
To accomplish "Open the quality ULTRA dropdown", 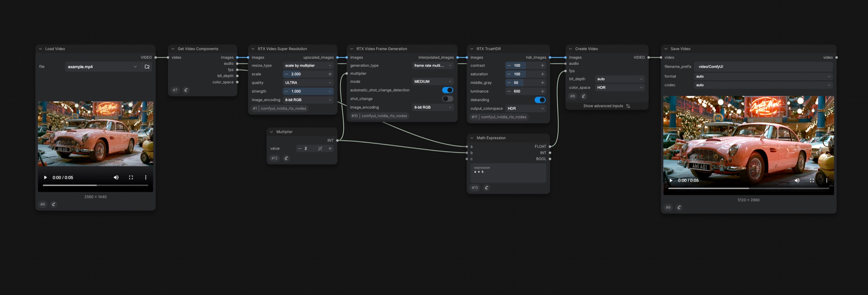I will 308,83.
